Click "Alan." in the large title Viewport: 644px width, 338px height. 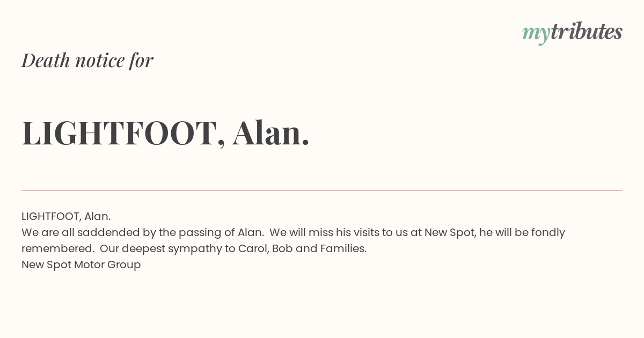pos(271,133)
